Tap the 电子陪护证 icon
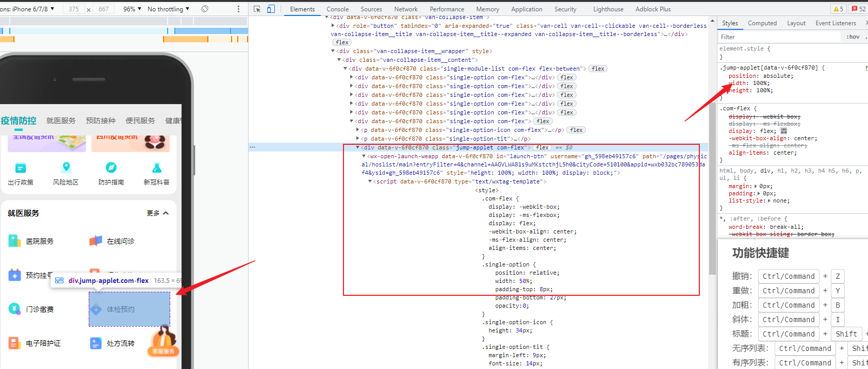 [x=14, y=343]
